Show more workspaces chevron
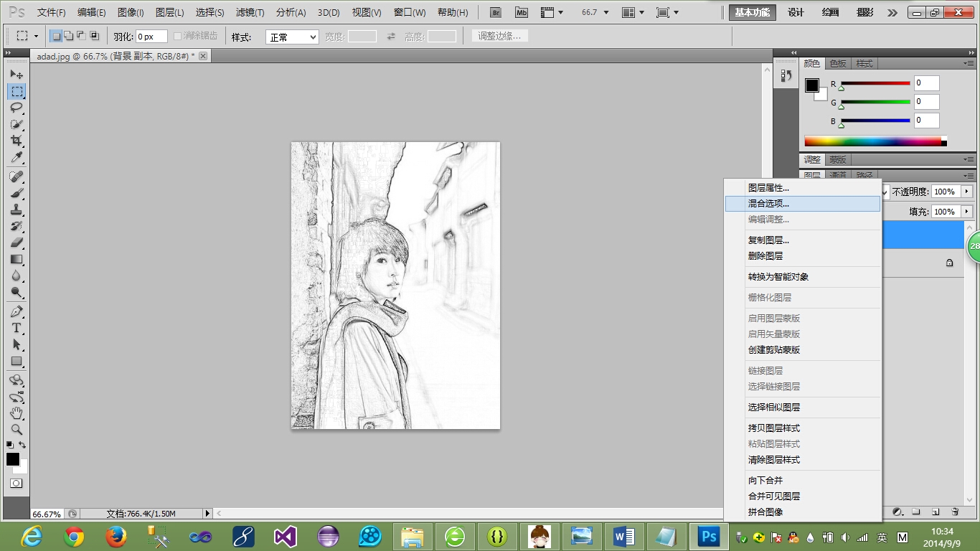This screenshot has height=551, width=980. point(892,12)
